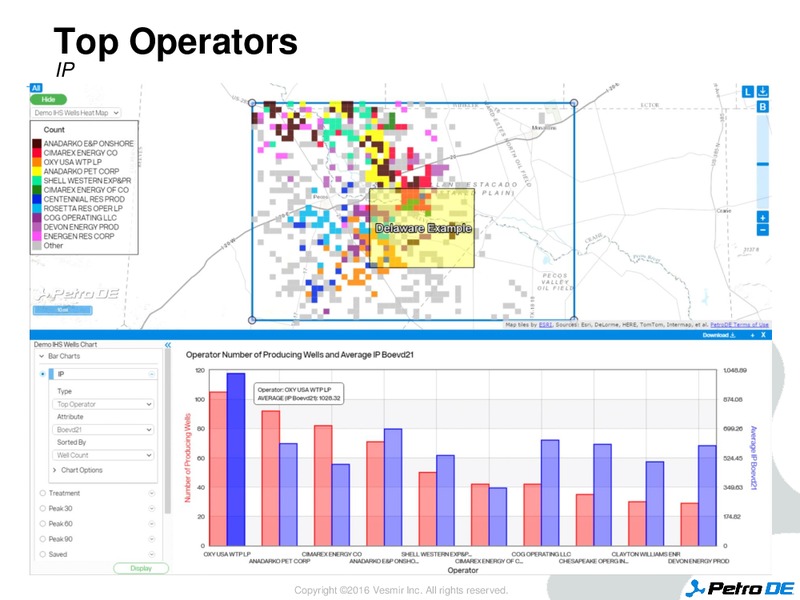800x600 pixels.
Task: Select the IP radio button
Action: (x=42, y=374)
